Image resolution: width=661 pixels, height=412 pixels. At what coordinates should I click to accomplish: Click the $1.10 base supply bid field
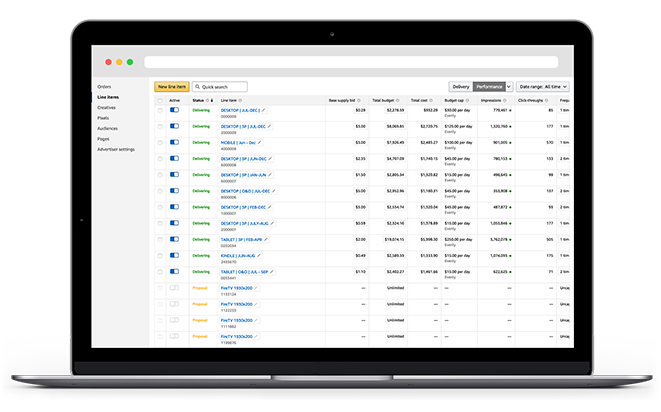(360, 272)
